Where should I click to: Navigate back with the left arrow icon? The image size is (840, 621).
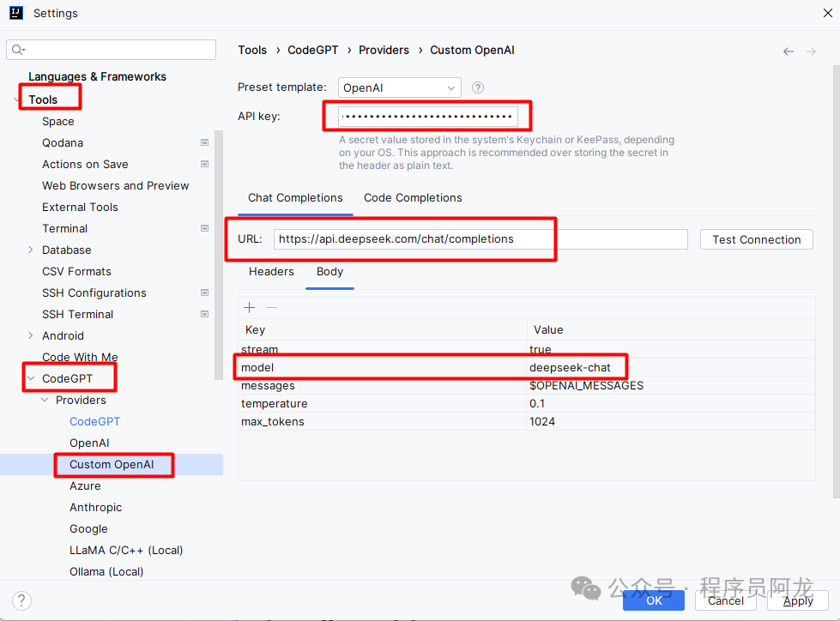click(788, 51)
